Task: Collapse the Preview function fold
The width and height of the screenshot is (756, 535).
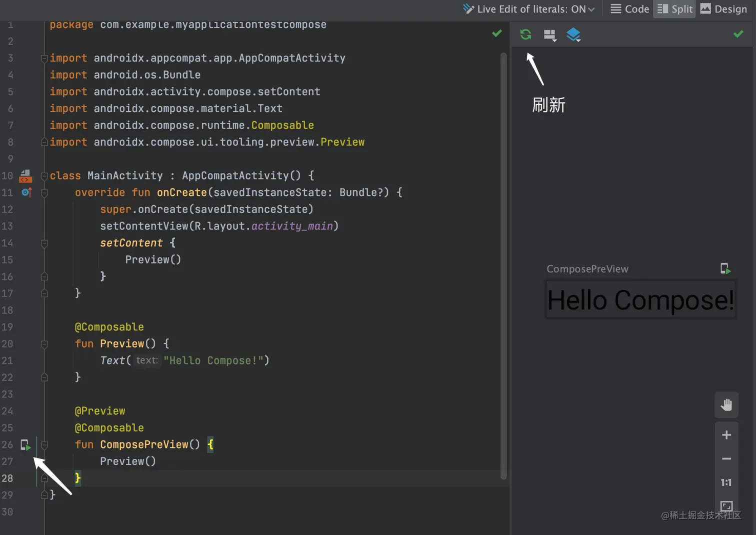Action: (x=44, y=344)
